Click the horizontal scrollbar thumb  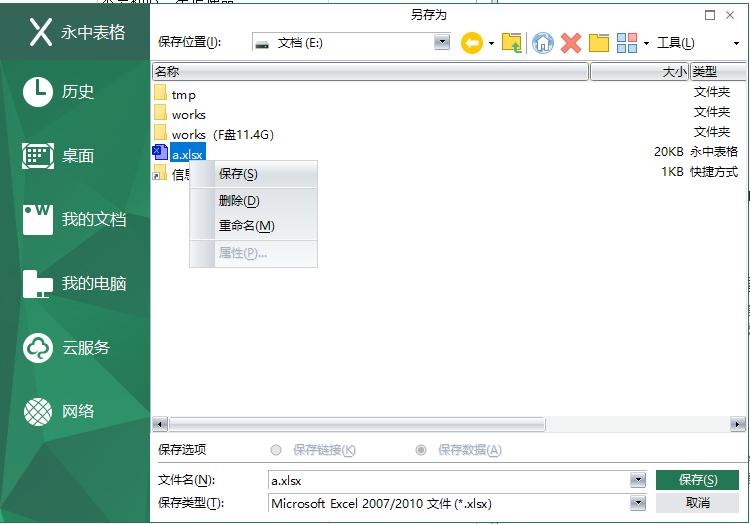point(357,424)
